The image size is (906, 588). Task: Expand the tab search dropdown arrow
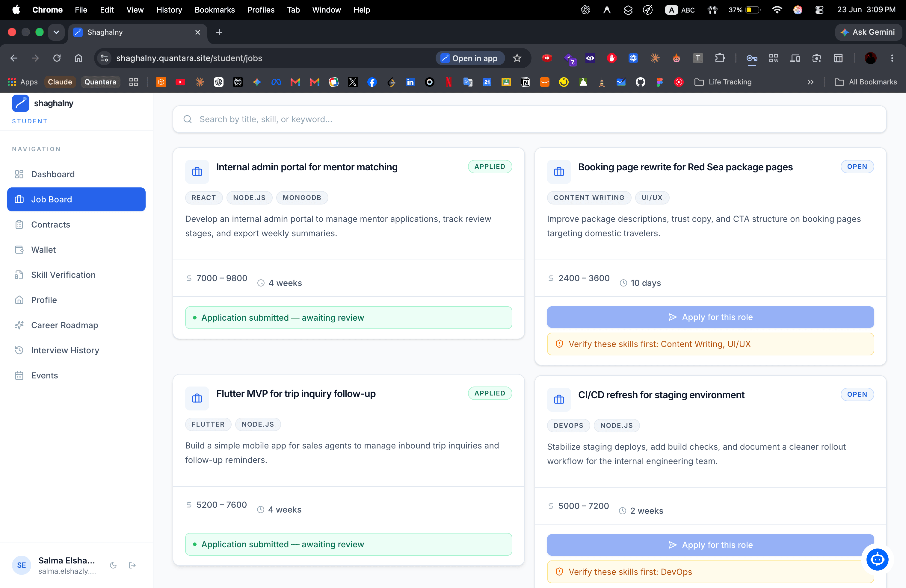point(56,32)
